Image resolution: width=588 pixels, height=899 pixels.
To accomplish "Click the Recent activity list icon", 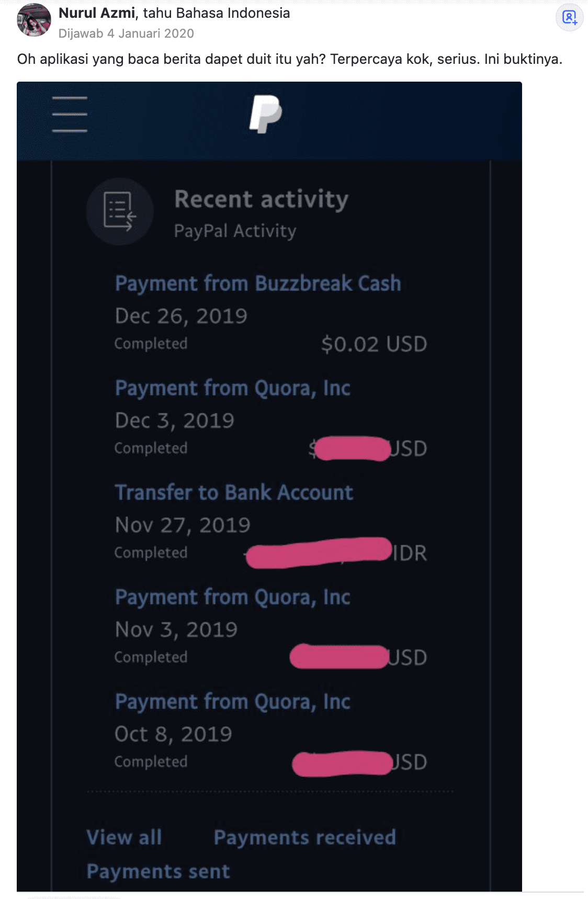I will click(x=120, y=211).
